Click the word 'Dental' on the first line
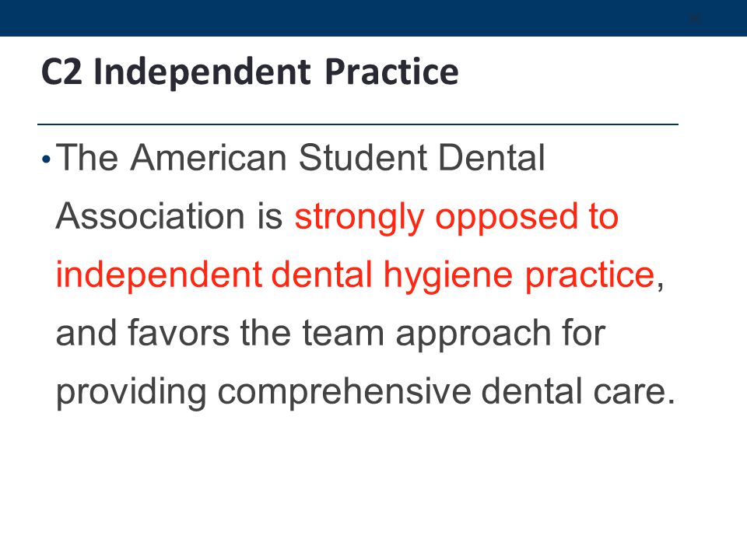The height and width of the screenshot is (560, 747). pyautogui.click(x=492, y=158)
